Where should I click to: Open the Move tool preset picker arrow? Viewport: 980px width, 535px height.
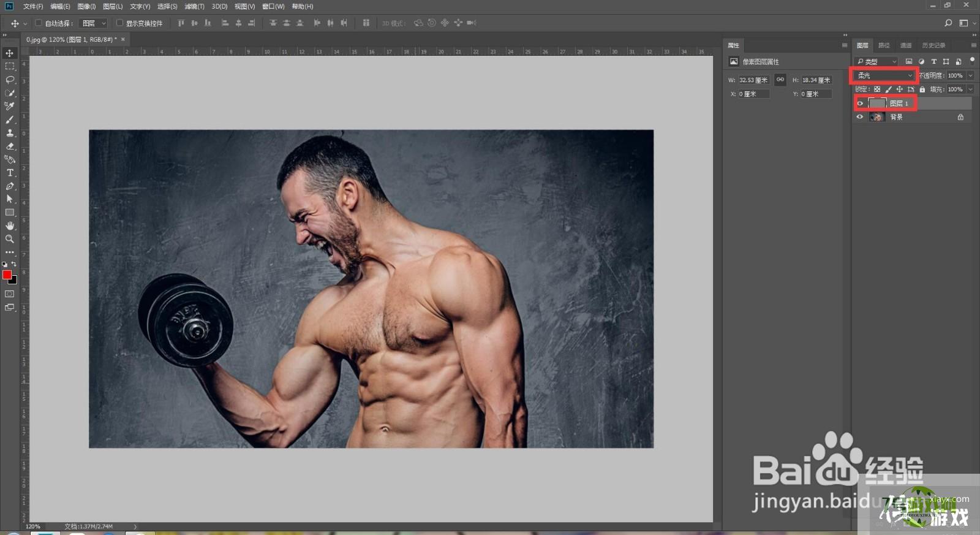tap(25, 23)
